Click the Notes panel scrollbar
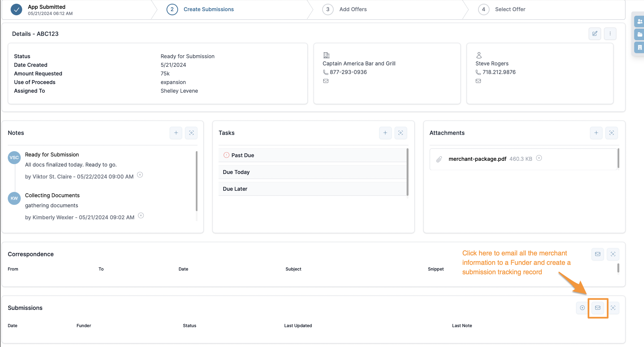644x347 pixels. click(x=196, y=181)
